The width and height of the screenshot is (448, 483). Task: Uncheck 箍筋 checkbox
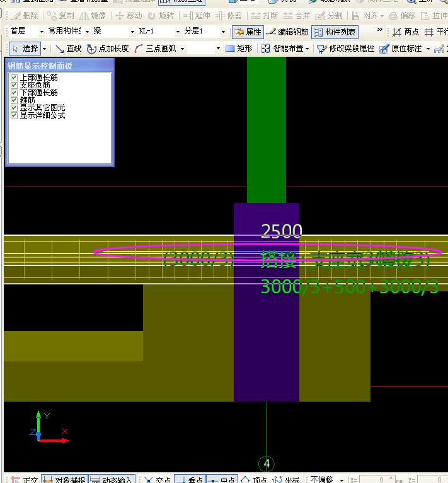coord(14,100)
